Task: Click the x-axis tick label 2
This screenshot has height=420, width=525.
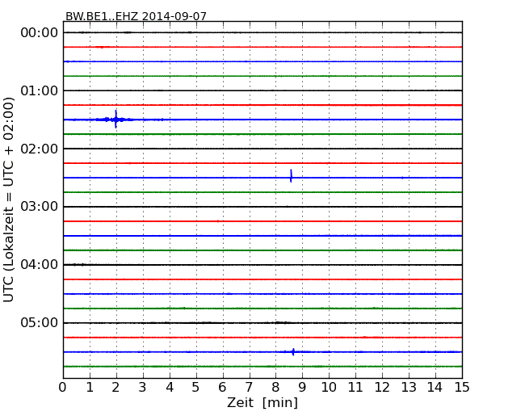Action: pos(115,388)
